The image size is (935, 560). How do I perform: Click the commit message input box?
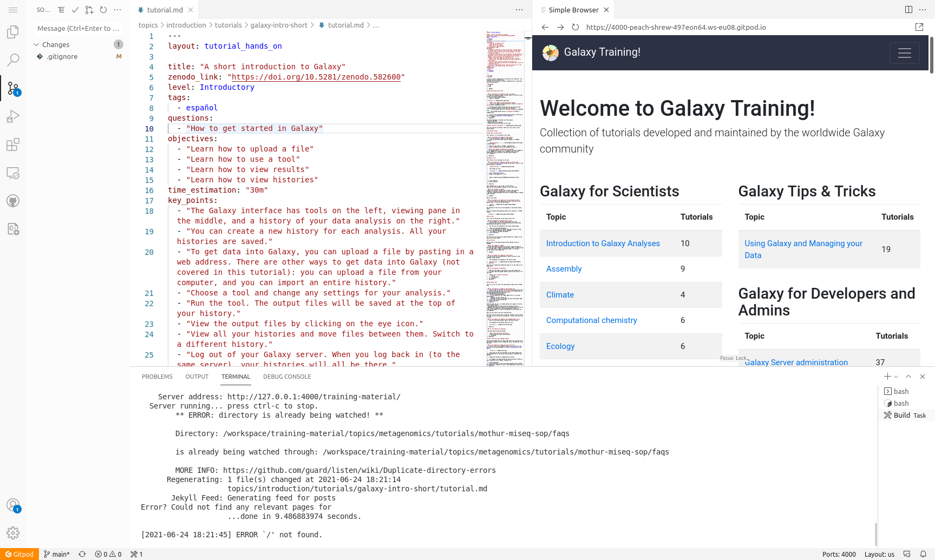click(x=78, y=28)
